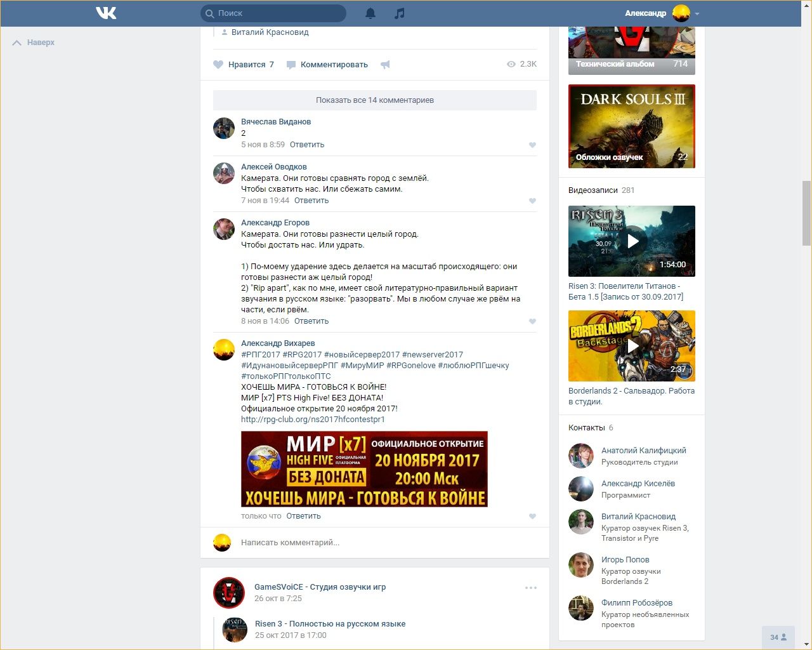Screen dimensions: 812x650
Task: Open the Видеозаписи section header
Action: (x=593, y=190)
